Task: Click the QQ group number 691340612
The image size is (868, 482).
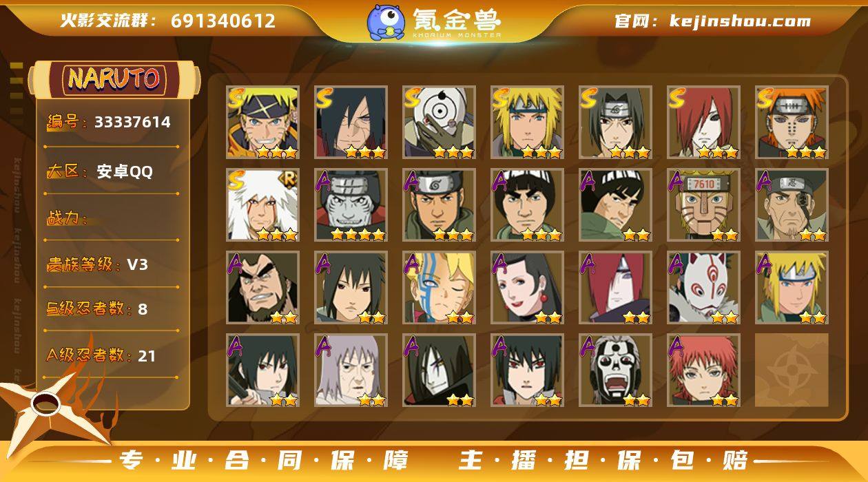Action: pos(223,21)
